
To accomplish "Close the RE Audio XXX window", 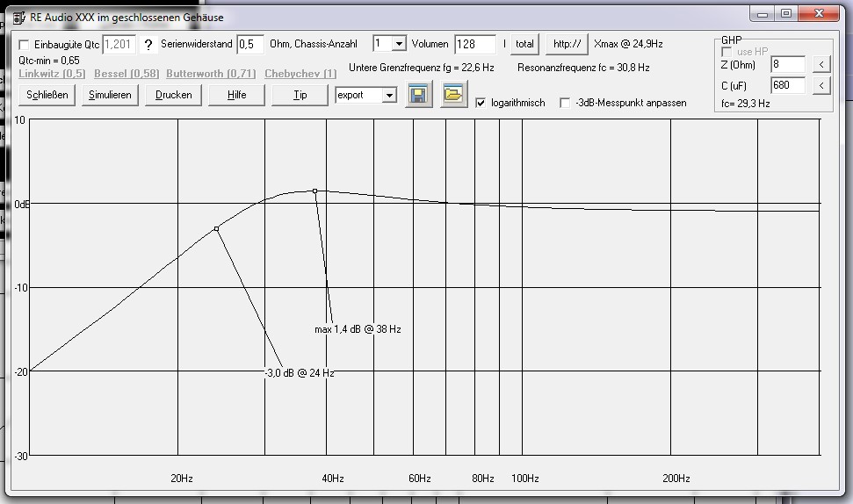I will (x=819, y=14).
